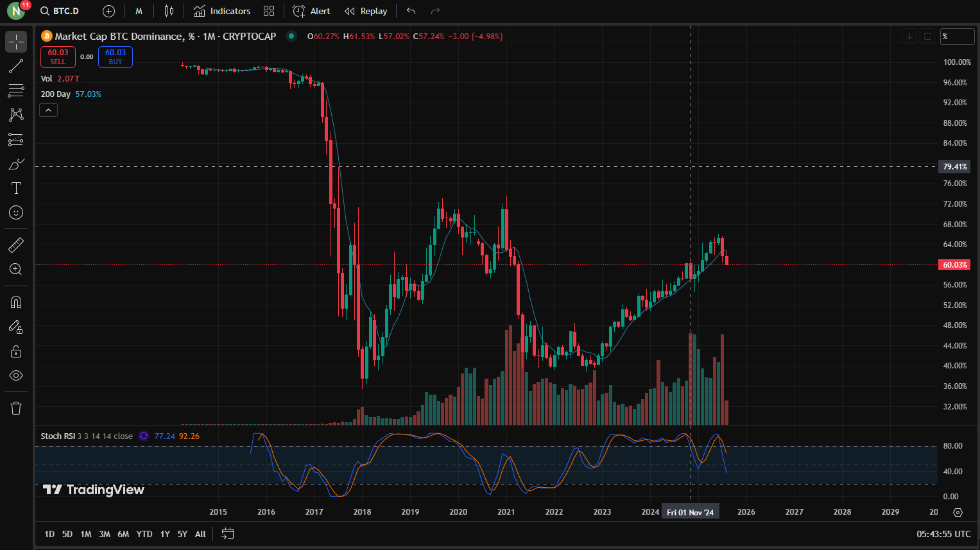Select the trend line drawing tool
Image resolution: width=980 pixels, height=550 pixels.
(16, 66)
